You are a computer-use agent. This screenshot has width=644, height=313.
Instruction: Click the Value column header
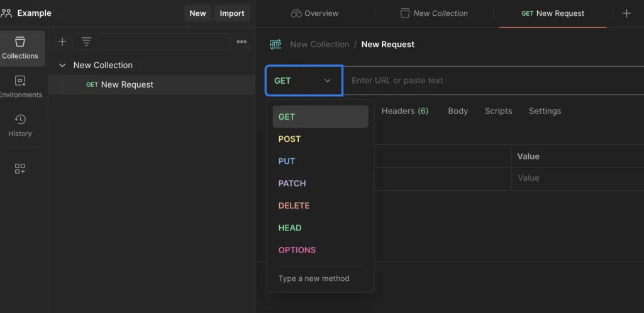pos(528,156)
